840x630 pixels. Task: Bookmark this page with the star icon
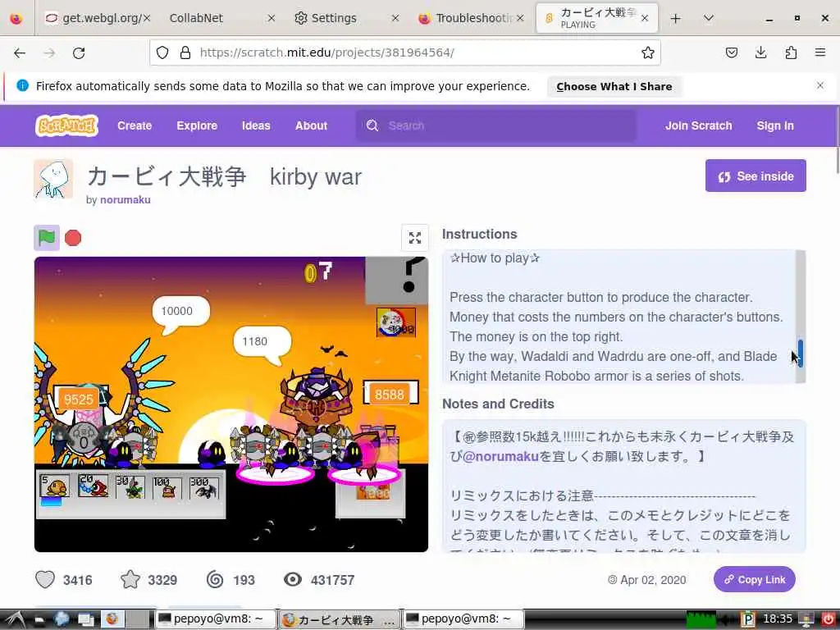coord(648,52)
